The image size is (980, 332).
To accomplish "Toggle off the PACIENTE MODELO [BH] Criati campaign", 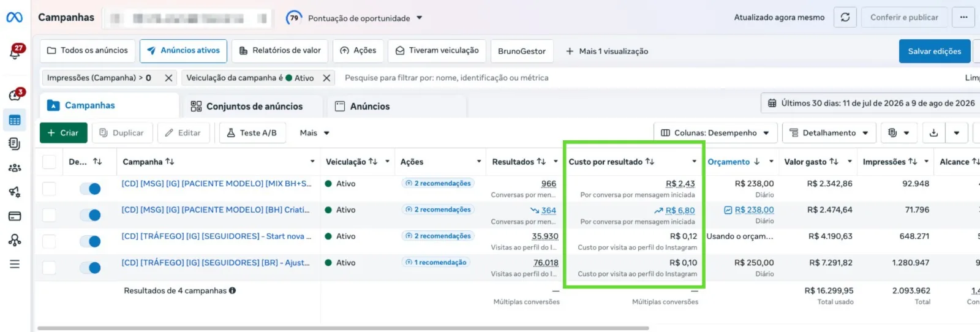I will click(x=90, y=215).
